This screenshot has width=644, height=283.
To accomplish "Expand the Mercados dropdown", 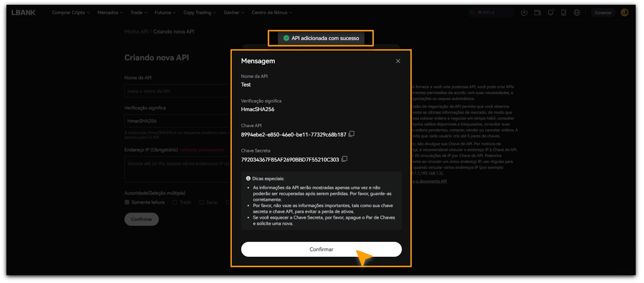I will click(x=110, y=12).
